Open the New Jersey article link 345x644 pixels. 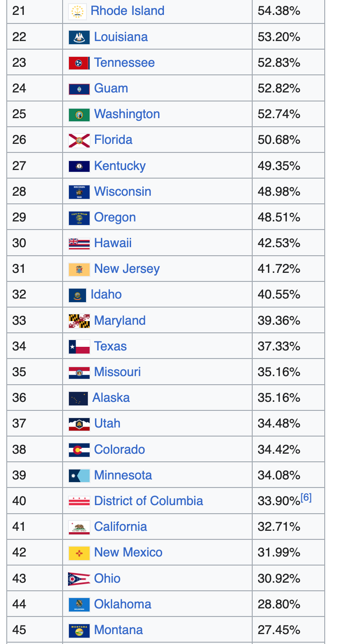click(x=127, y=269)
